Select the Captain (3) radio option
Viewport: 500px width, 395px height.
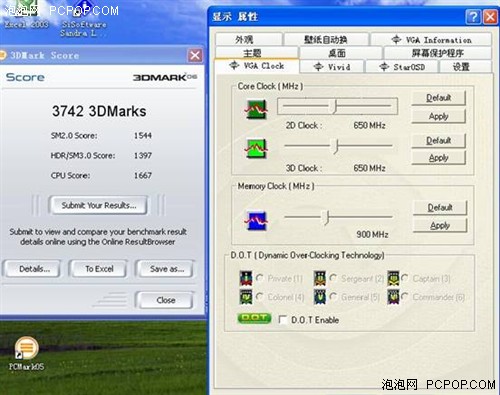point(405,278)
